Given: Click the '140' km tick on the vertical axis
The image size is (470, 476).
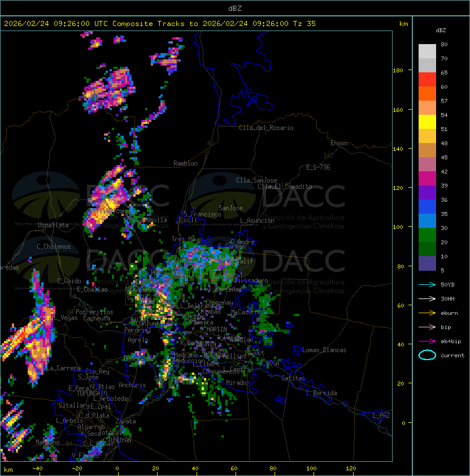Looking at the screenshot, I should (398, 149).
